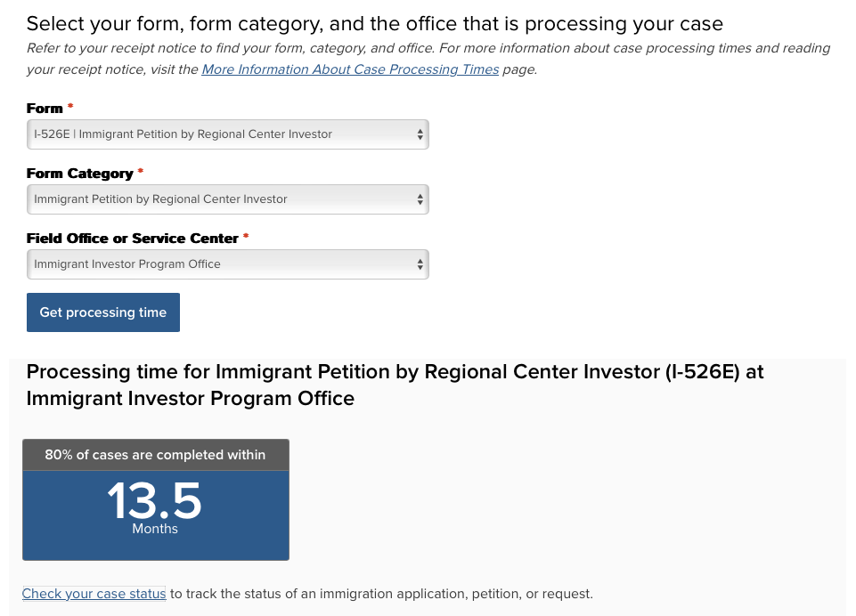The width and height of the screenshot is (856, 616).
Task: Click the arrow icon on the Form Category select
Action: click(420, 199)
